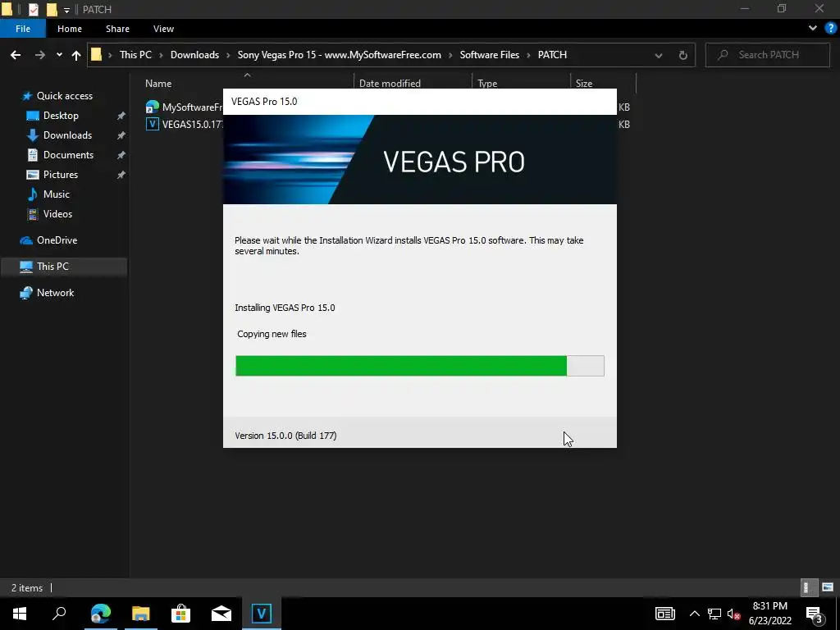Open Microsoft Store from the taskbar
Screen dimensions: 840x630
coord(181,614)
